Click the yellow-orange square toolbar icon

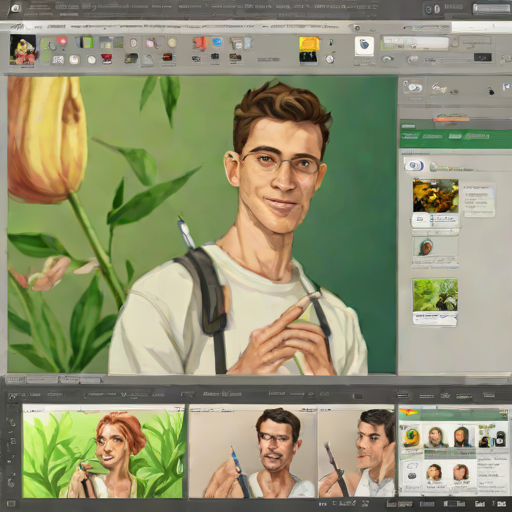pyautogui.click(x=309, y=43)
